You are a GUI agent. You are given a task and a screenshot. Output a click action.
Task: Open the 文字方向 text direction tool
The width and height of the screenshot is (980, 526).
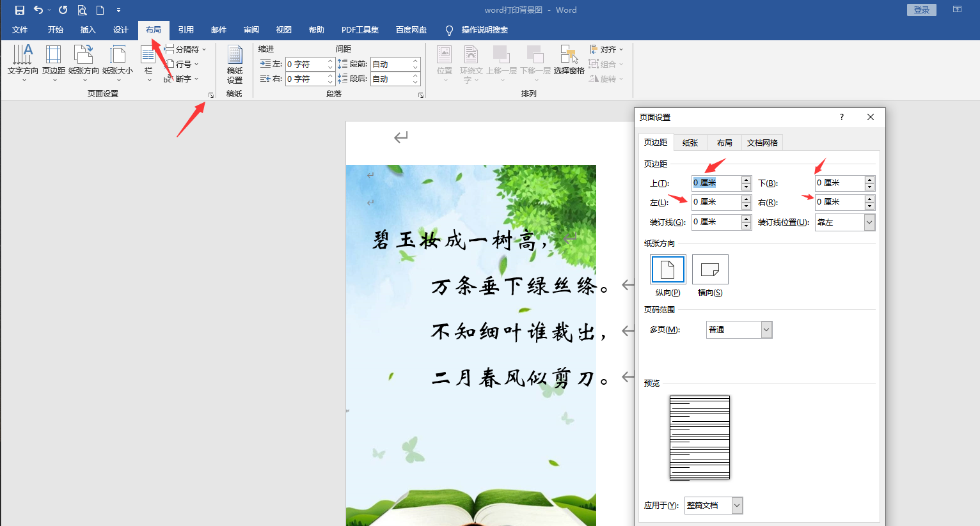pos(23,62)
